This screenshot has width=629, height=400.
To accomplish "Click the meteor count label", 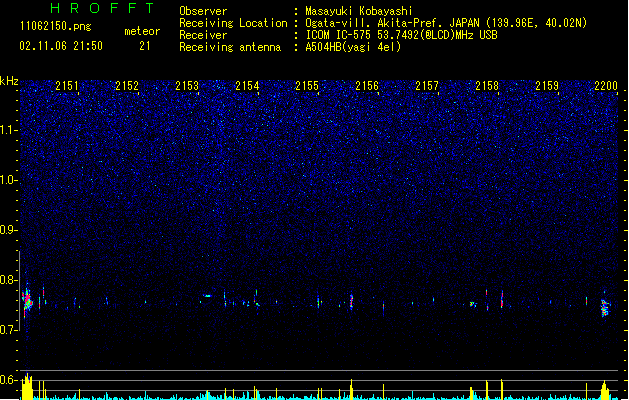I will [142, 31].
